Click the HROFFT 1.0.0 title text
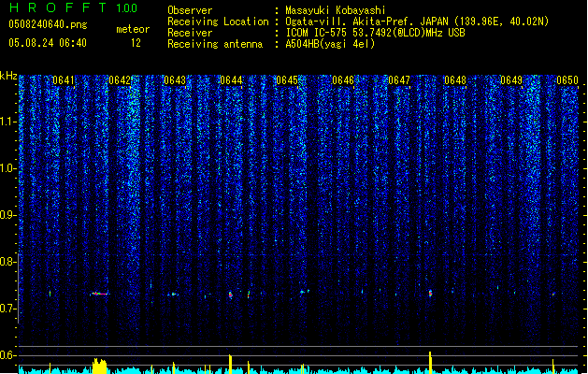This screenshot has width=588, height=374. [73, 7]
